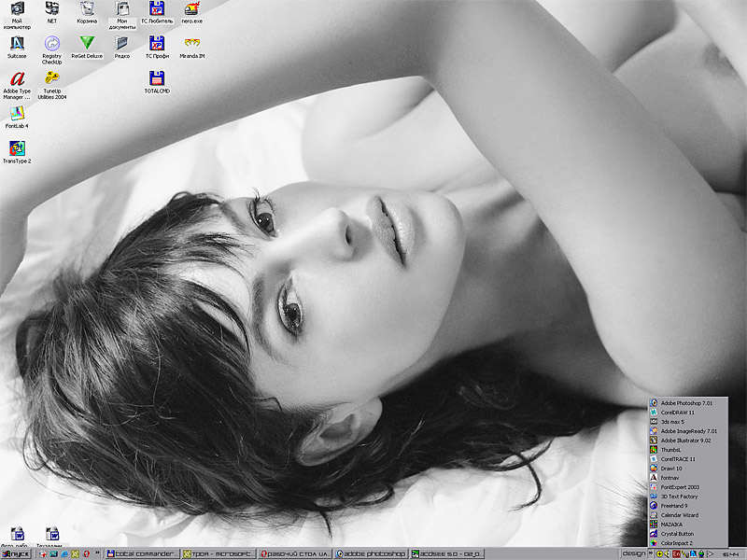Choose Adobe Photoshop 7.01 from design menu
This screenshot has width=747, height=560.
point(688,403)
